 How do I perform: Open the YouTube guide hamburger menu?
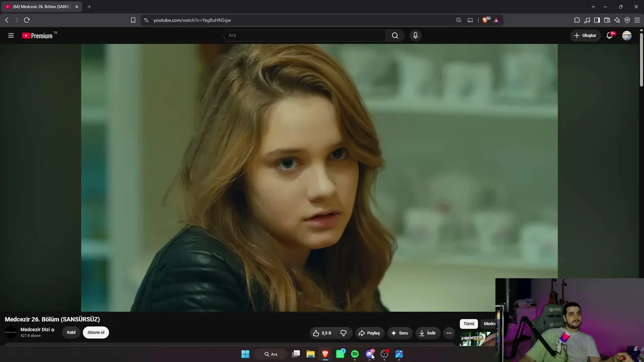pos(11,35)
